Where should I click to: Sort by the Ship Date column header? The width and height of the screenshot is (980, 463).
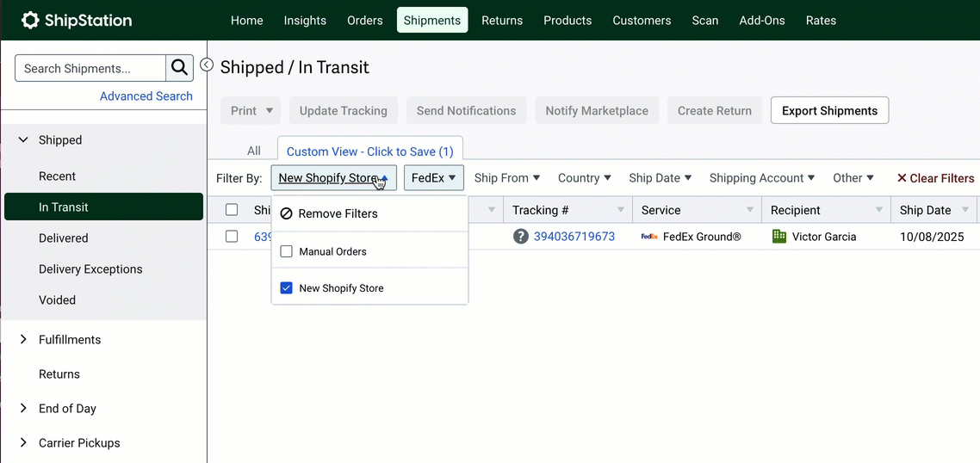point(926,210)
